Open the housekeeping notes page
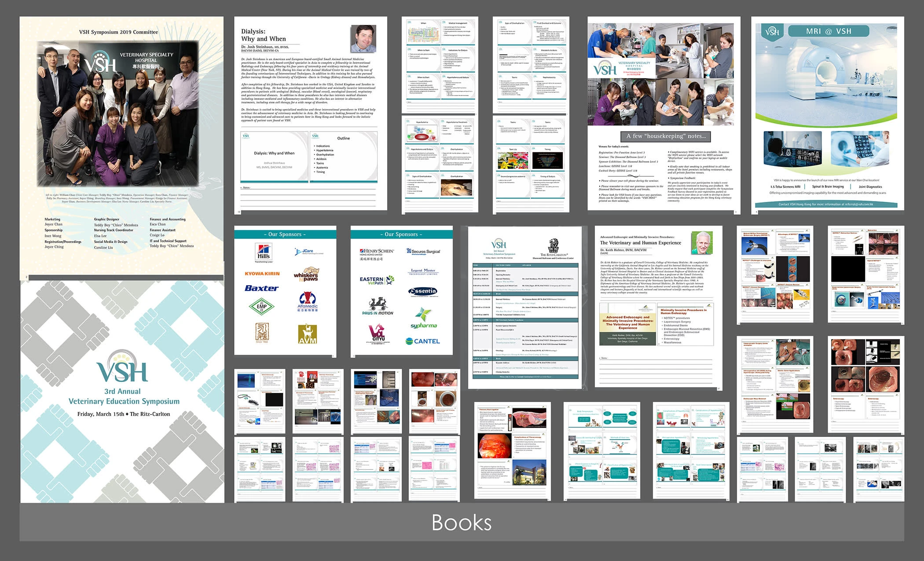 [x=664, y=114]
